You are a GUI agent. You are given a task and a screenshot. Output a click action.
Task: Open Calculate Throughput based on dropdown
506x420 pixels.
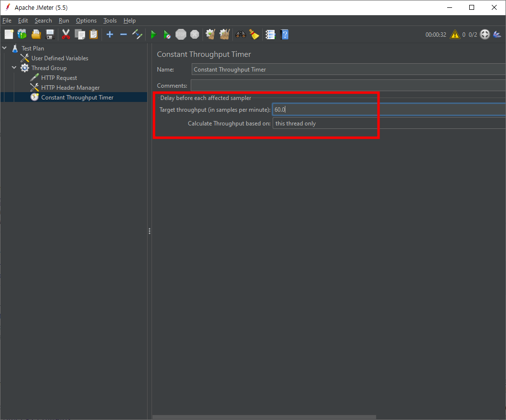[389, 123]
